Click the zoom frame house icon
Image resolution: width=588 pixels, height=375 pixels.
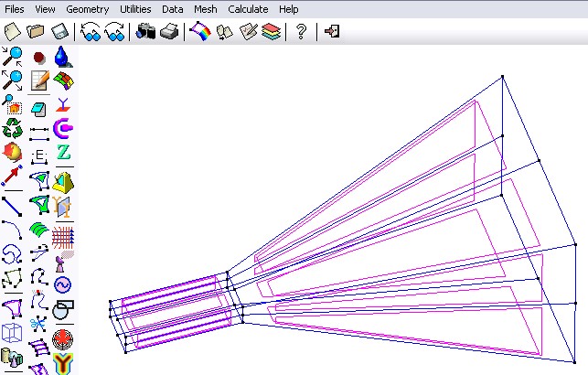point(12,104)
